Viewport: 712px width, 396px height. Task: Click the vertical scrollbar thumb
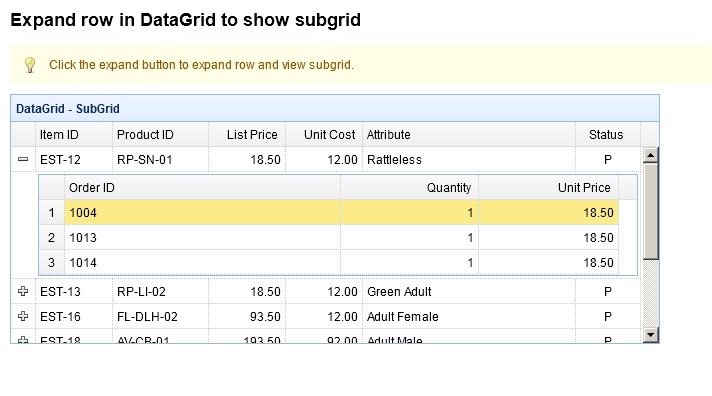click(651, 211)
